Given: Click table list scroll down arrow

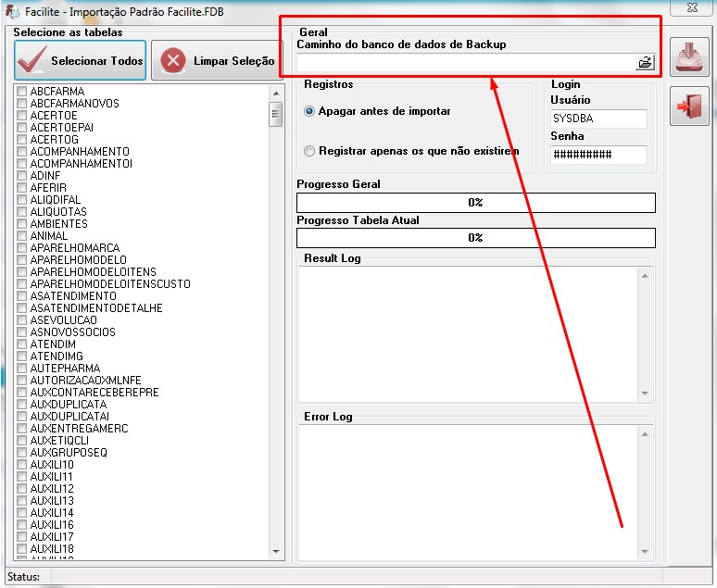Looking at the screenshot, I should click(276, 551).
